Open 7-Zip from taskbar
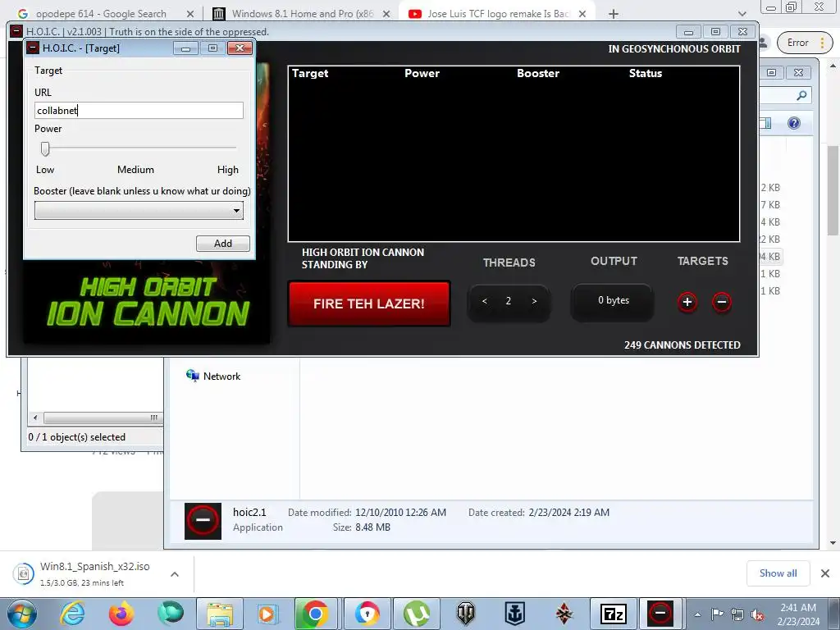The image size is (840, 630). point(613,614)
